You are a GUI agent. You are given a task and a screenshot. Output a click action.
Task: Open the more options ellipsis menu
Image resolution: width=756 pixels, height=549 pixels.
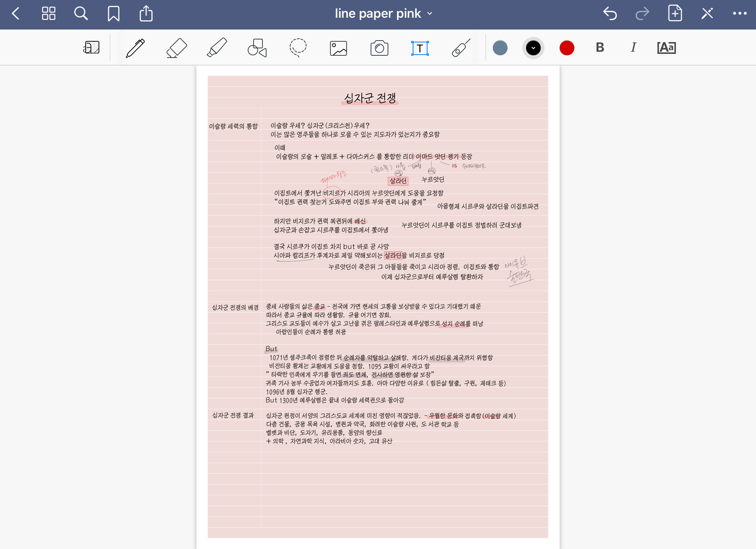(739, 14)
